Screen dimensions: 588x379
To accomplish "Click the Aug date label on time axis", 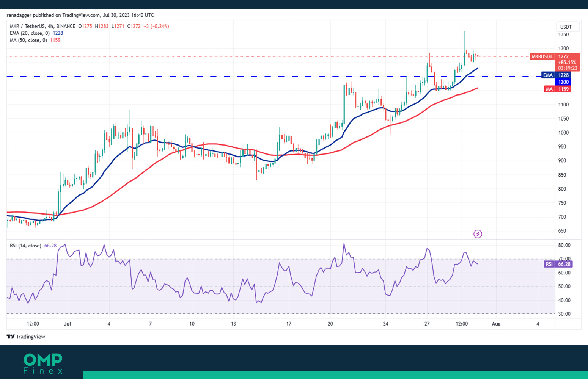I will coord(496,324).
